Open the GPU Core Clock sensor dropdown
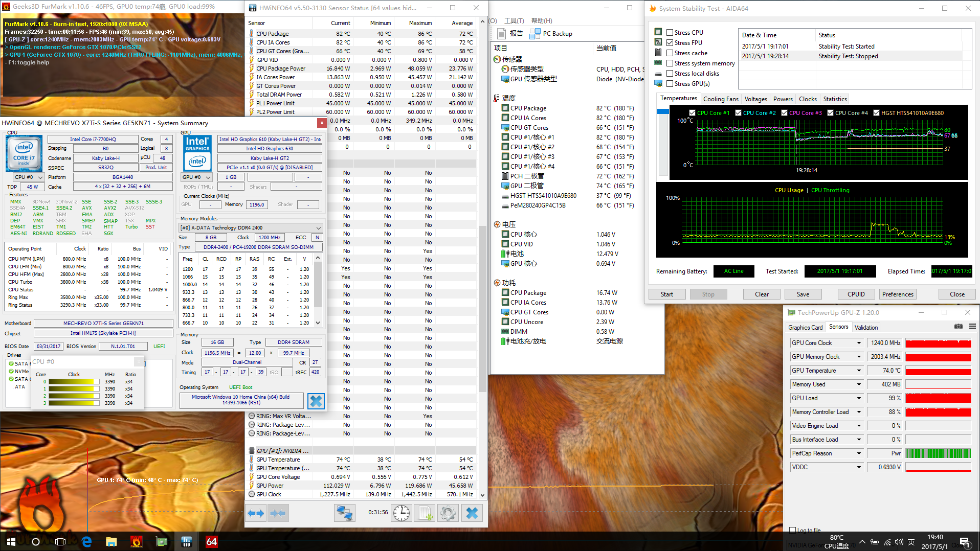The height and width of the screenshot is (551, 980). (859, 343)
